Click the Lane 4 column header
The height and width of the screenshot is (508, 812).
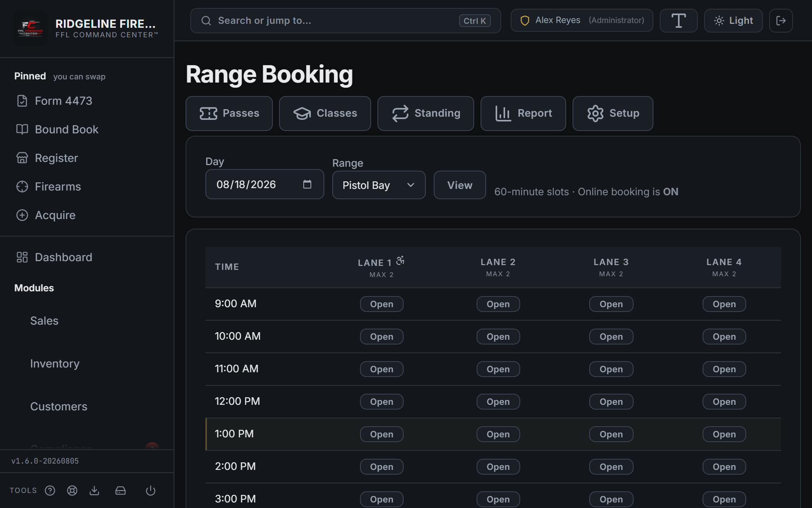coord(724,267)
